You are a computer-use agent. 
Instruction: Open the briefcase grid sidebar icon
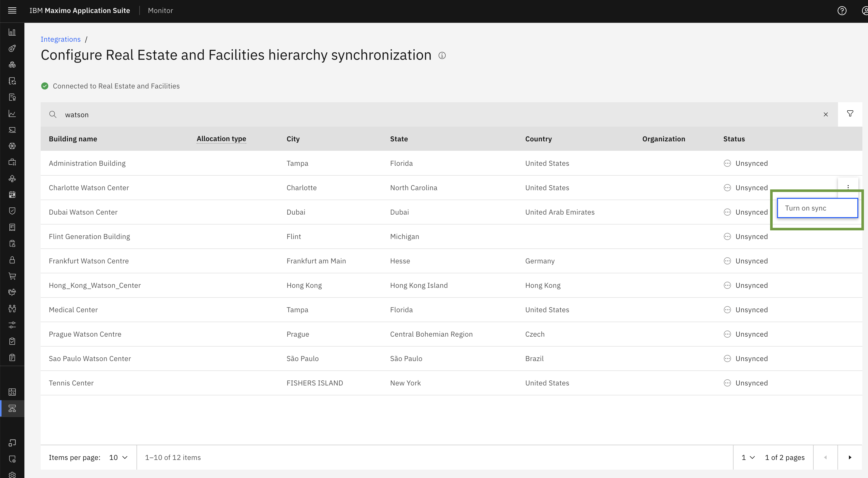pos(12,162)
